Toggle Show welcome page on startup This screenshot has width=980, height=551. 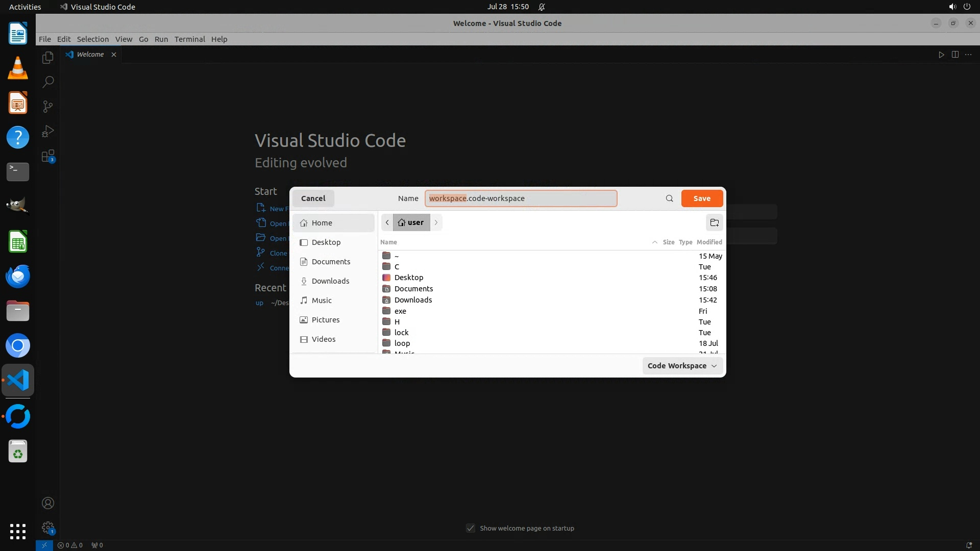pos(471,528)
